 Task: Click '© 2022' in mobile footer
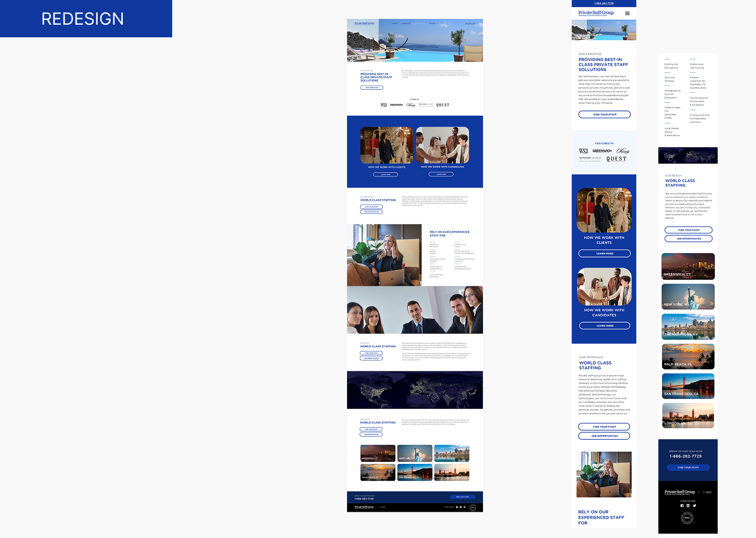[x=707, y=492]
